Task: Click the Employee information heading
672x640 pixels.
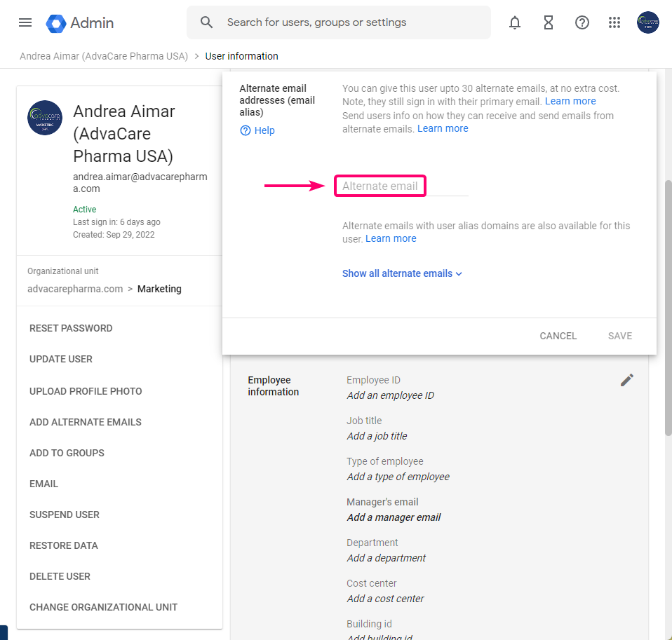Action: [273, 386]
